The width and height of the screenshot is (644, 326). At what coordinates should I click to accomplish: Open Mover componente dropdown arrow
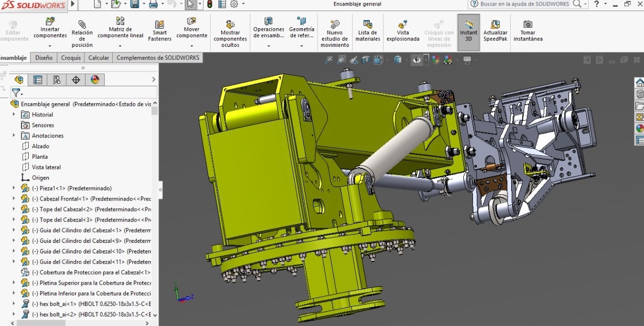192,46
